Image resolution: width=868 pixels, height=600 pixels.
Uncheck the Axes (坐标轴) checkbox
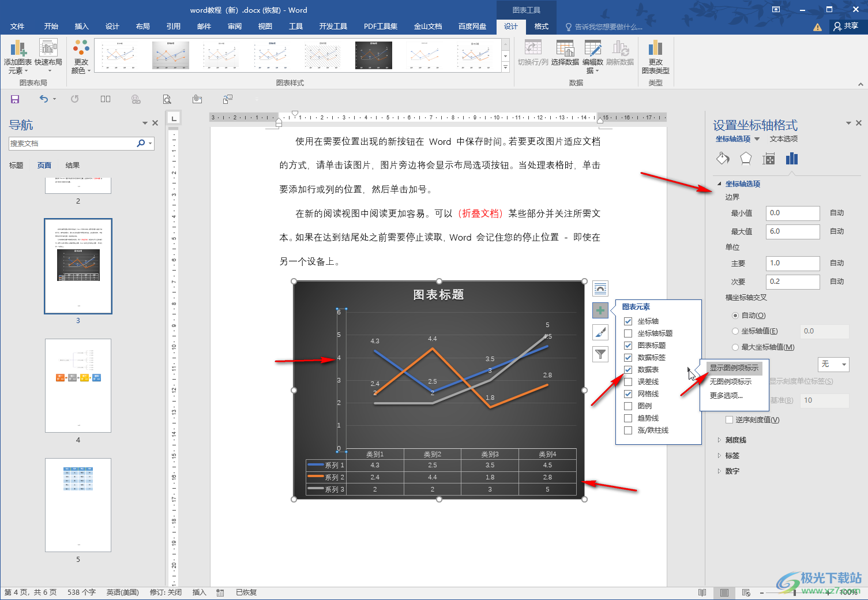pyautogui.click(x=628, y=321)
